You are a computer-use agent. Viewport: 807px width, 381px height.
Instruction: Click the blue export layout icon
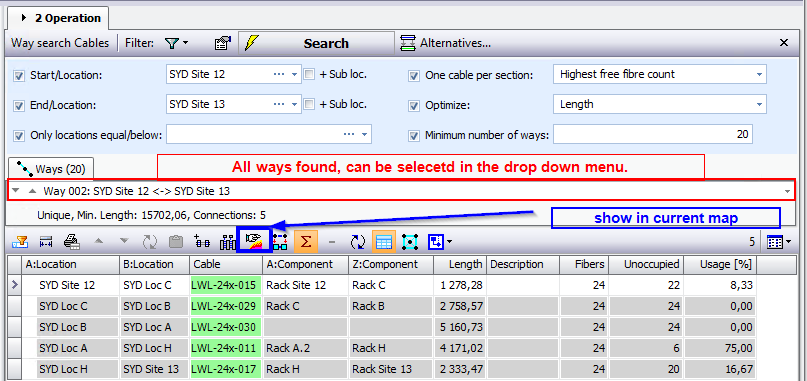(436, 241)
